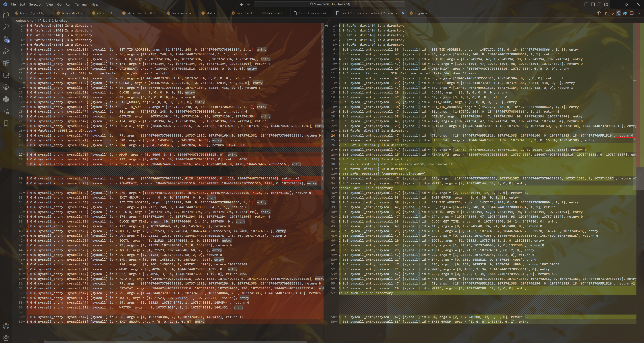Screen dimensions: 644x343
Task: Toggle the secondary side bar layout
Action: click(599, 4)
